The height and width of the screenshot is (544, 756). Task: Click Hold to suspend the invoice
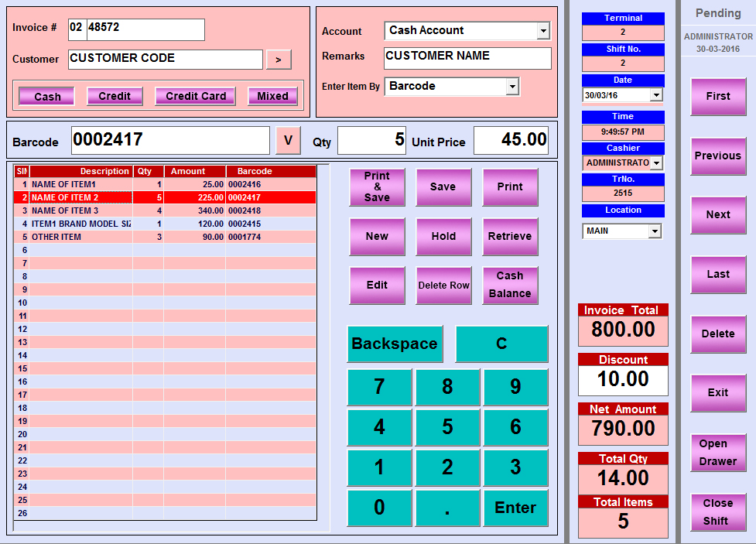[x=443, y=237]
